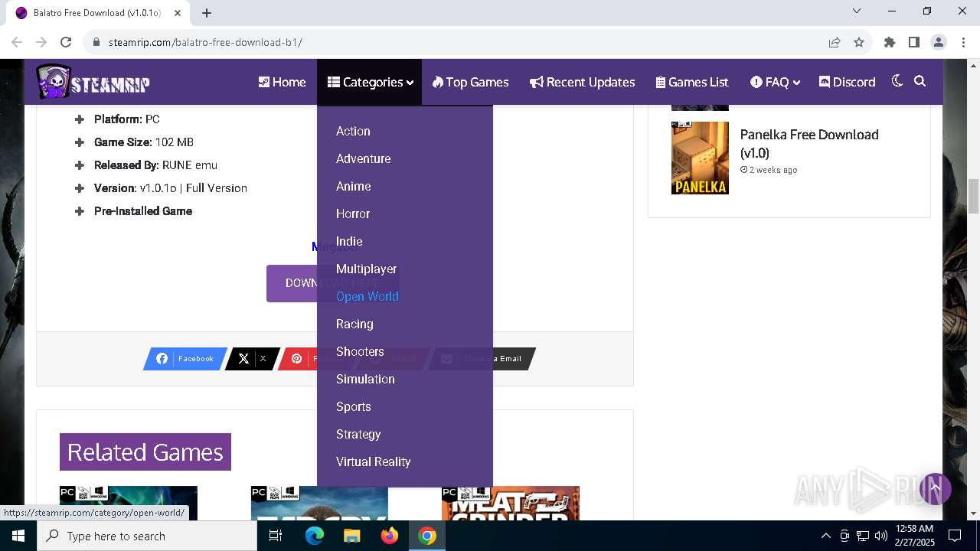Click the SteamRIP logo
The width and height of the screenshot is (980, 551).
(x=93, y=82)
